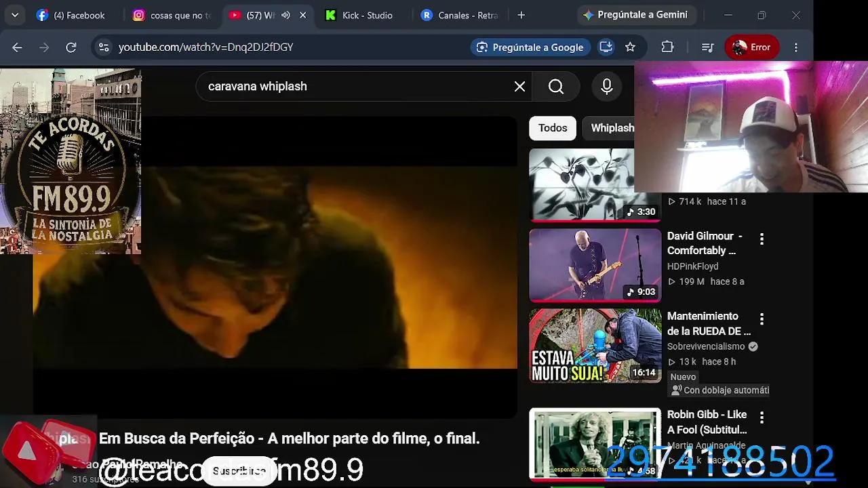Select the Todos filter chip

(x=553, y=128)
